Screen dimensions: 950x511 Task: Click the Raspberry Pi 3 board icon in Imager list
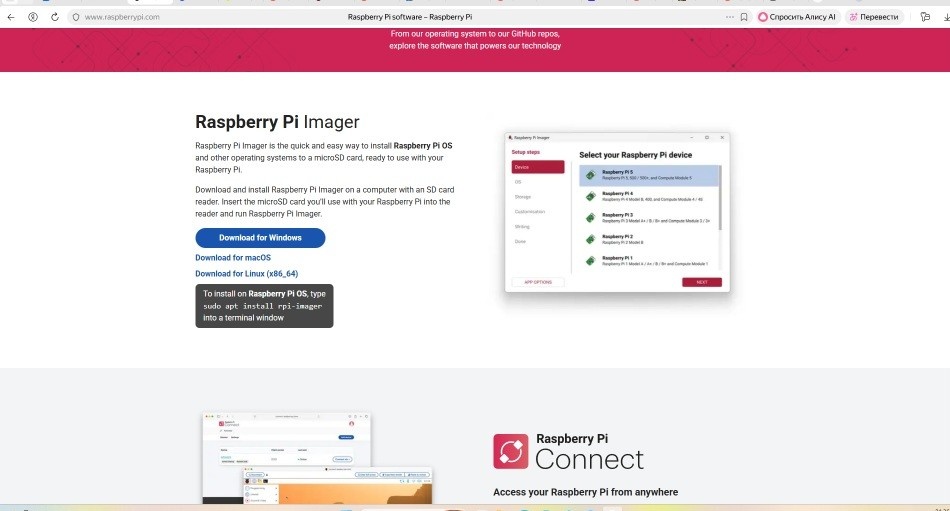coord(591,218)
